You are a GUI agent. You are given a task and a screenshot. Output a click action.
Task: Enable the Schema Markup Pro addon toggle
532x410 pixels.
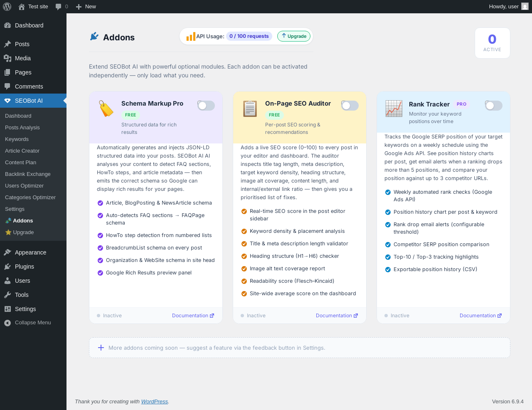pos(206,106)
